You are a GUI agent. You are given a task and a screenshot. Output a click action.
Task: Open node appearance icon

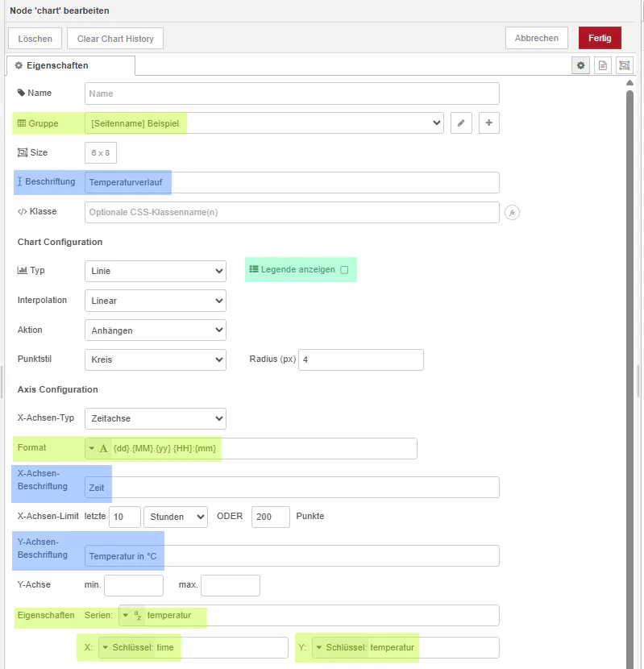point(624,66)
